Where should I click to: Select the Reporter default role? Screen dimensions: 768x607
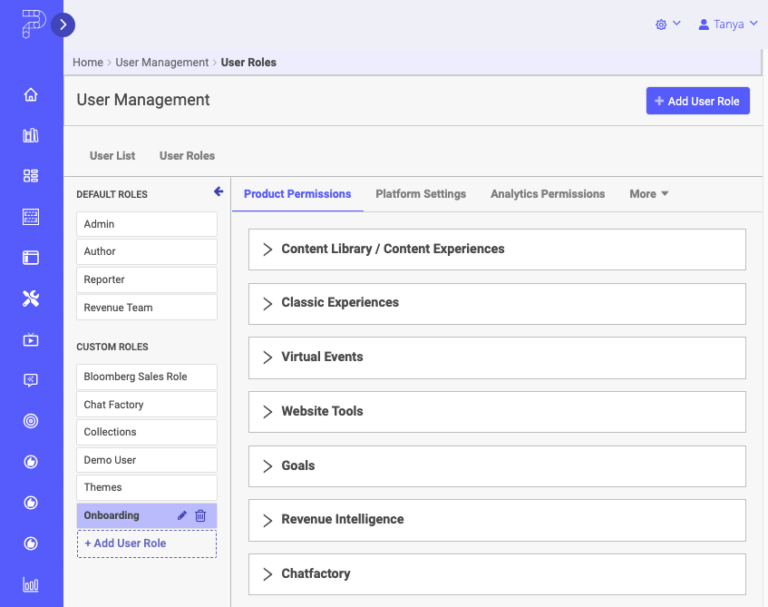(x=147, y=280)
